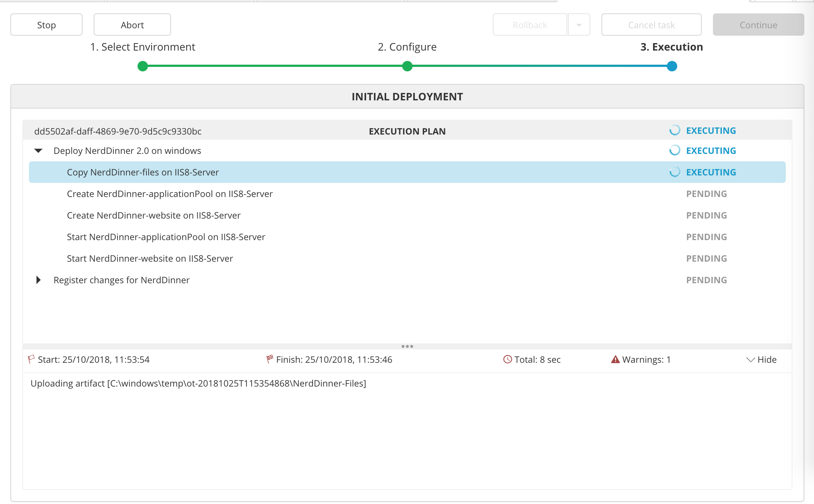
Task: Click the Cancel task button
Action: pos(651,25)
